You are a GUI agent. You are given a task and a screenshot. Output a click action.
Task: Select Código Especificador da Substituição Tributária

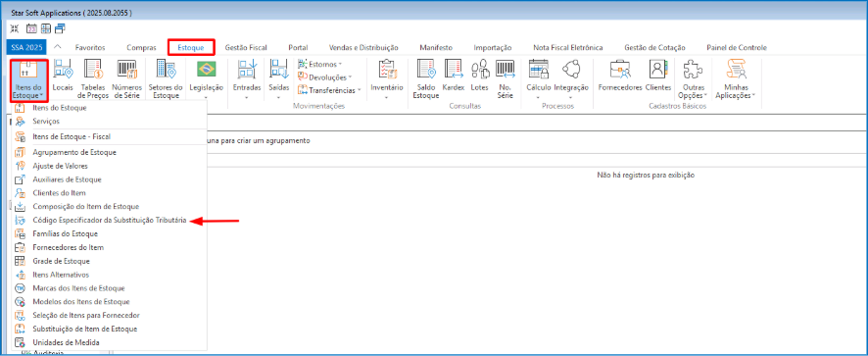click(x=110, y=220)
